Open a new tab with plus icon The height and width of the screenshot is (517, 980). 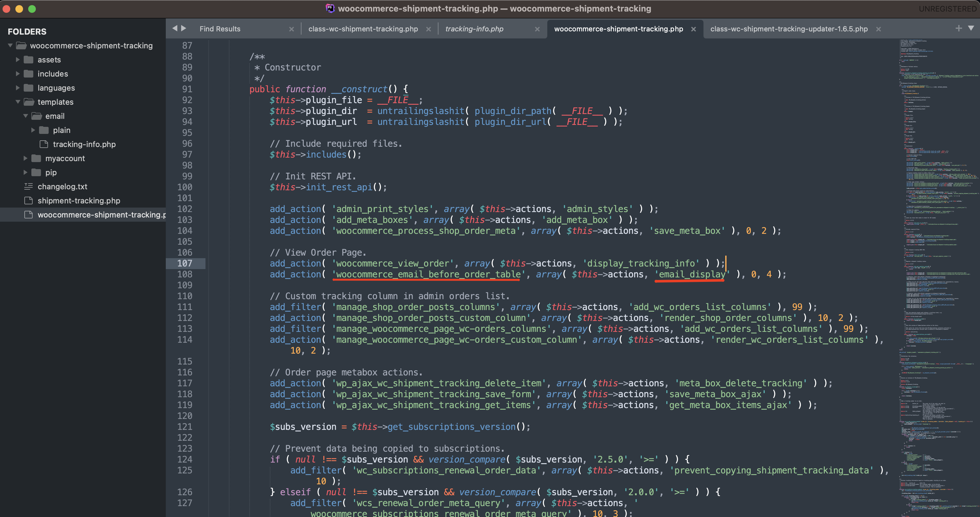point(959,28)
